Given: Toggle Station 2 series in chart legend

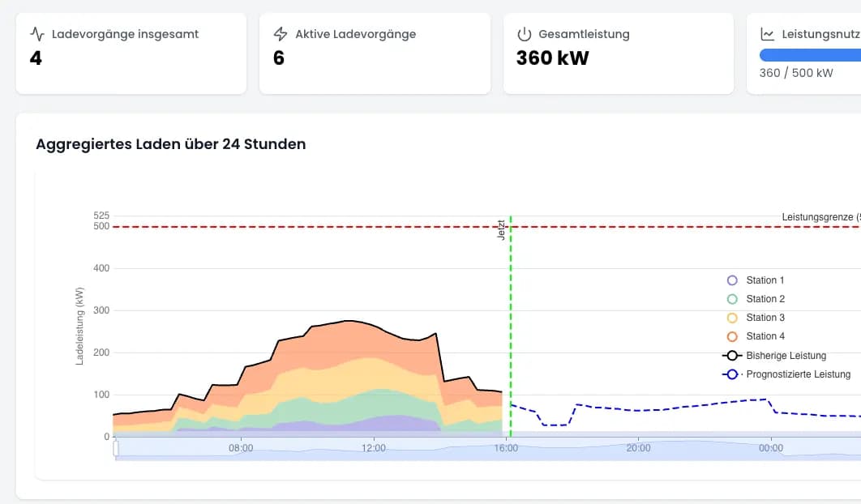Looking at the screenshot, I should pos(756,299).
